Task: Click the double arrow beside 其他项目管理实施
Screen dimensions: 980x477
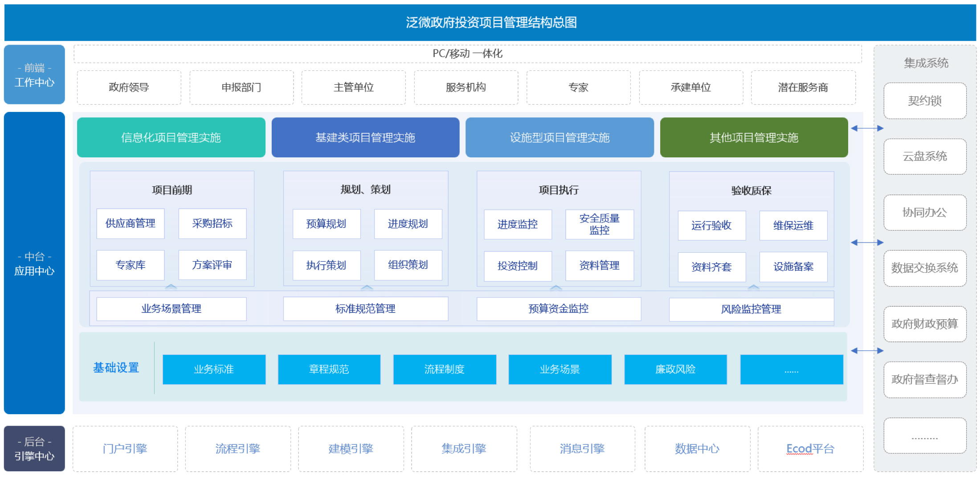Action: pos(867,128)
